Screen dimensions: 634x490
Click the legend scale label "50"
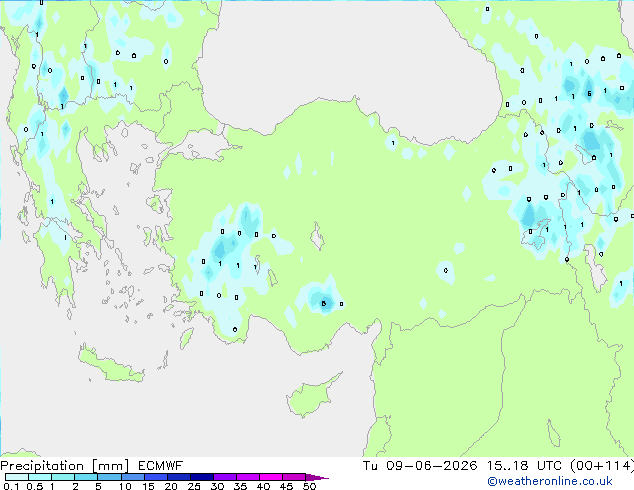click(x=309, y=486)
